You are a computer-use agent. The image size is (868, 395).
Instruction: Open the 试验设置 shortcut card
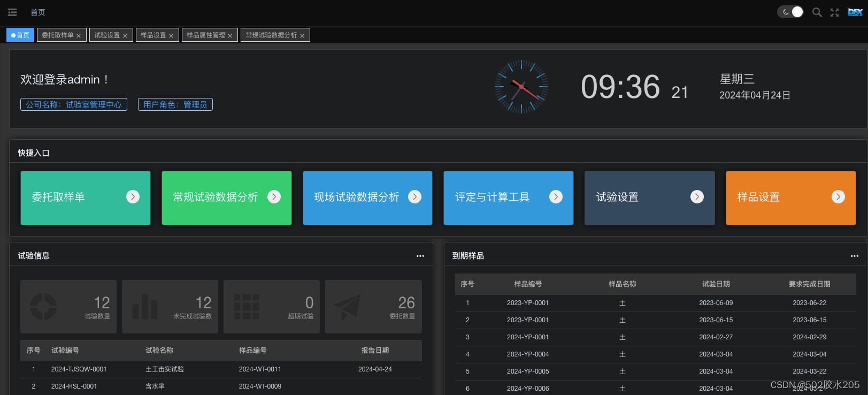(650, 197)
